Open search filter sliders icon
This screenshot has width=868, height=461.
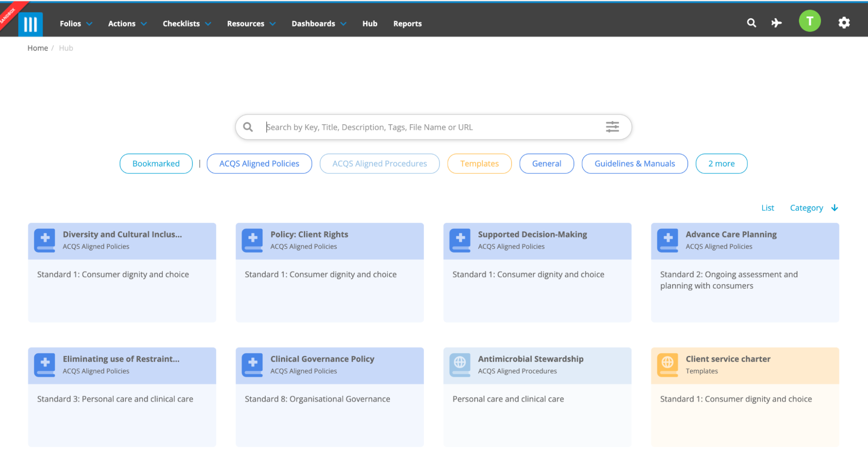coord(612,127)
